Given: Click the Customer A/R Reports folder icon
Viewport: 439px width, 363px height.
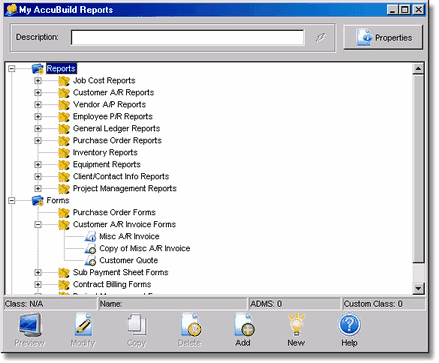Looking at the screenshot, I should [64, 93].
